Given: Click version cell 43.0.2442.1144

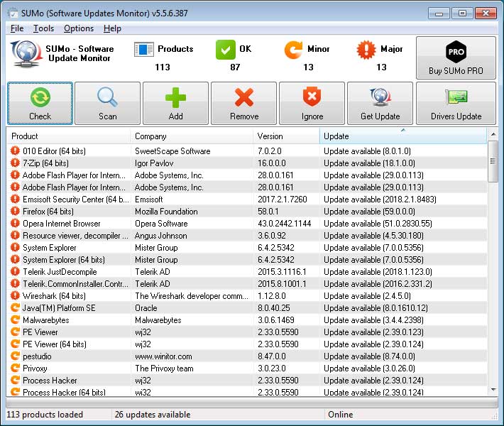Looking at the screenshot, I should click(284, 224).
